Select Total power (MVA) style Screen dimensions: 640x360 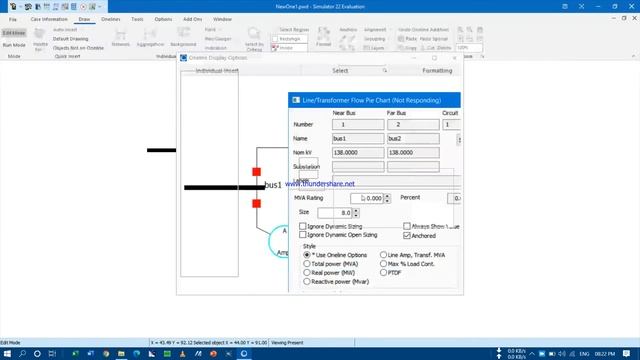pyautogui.click(x=307, y=264)
